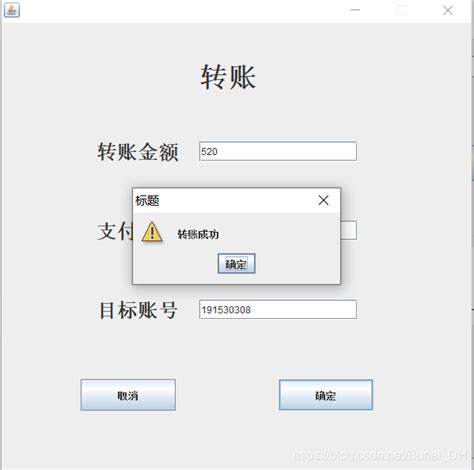This screenshot has height=470, width=474.
Task: Click the yellow warning triangle icon
Action: pyautogui.click(x=152, y=232)
